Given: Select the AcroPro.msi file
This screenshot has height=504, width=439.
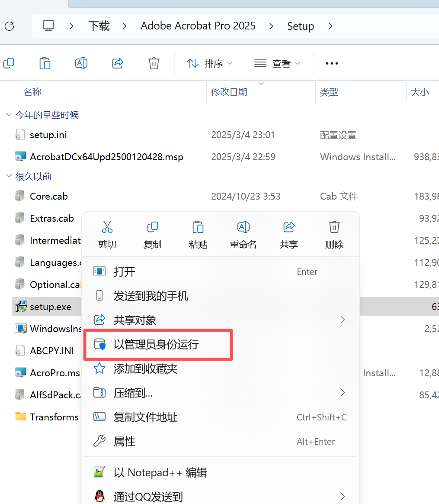Looking at the screenshot, I should point(55,373).
